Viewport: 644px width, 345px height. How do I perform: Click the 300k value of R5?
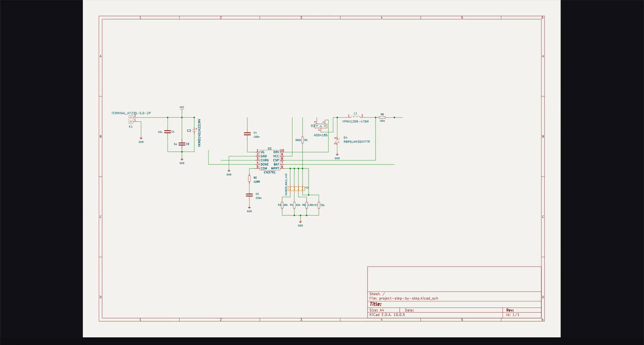point(298,140)
